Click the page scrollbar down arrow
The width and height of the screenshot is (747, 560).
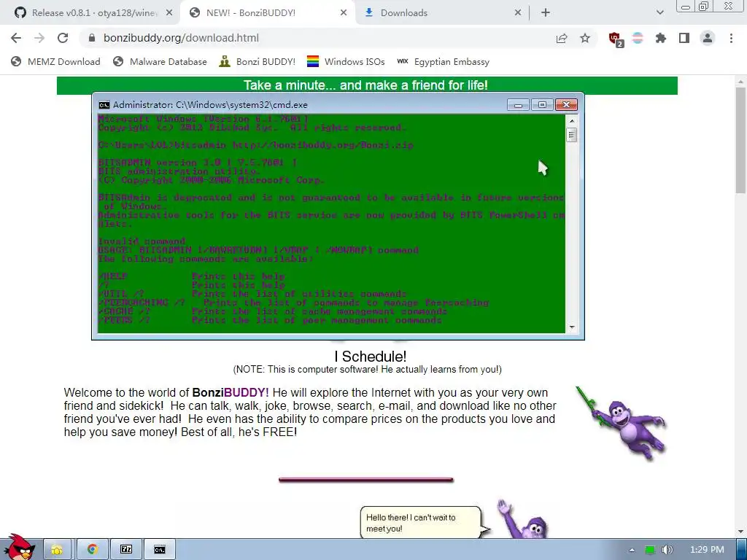pos(740,532)
